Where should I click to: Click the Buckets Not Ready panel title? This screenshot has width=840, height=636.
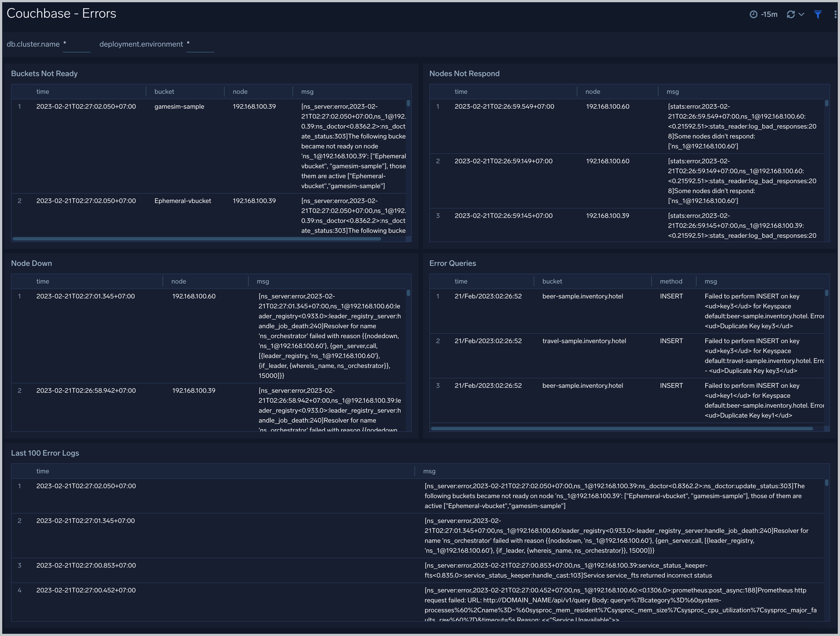(x=44, y=74)
